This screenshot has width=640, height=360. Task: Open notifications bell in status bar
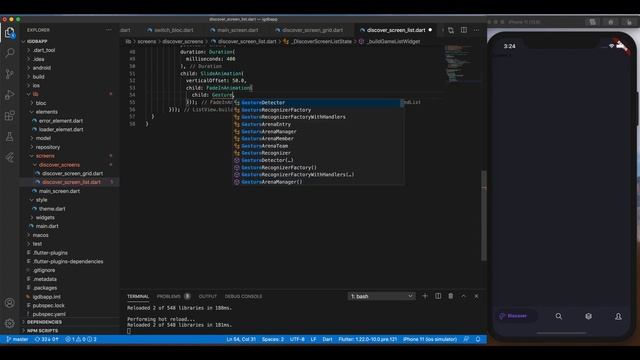click(478, 339)
